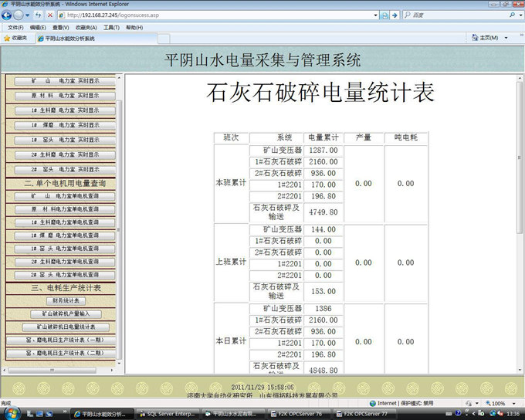Expand the 主页 home button dropdown arrow
Viewport: 525px width, 420px height.
(506, 38)
